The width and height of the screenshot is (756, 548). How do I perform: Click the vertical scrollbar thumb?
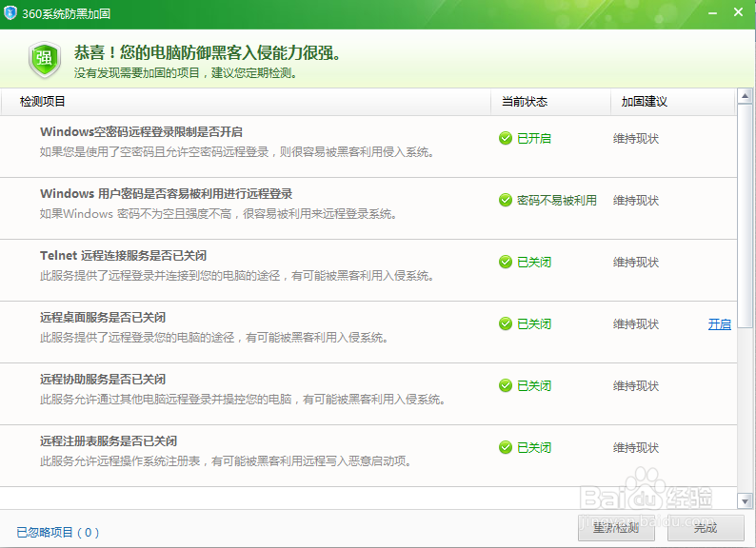pos(745,215)
